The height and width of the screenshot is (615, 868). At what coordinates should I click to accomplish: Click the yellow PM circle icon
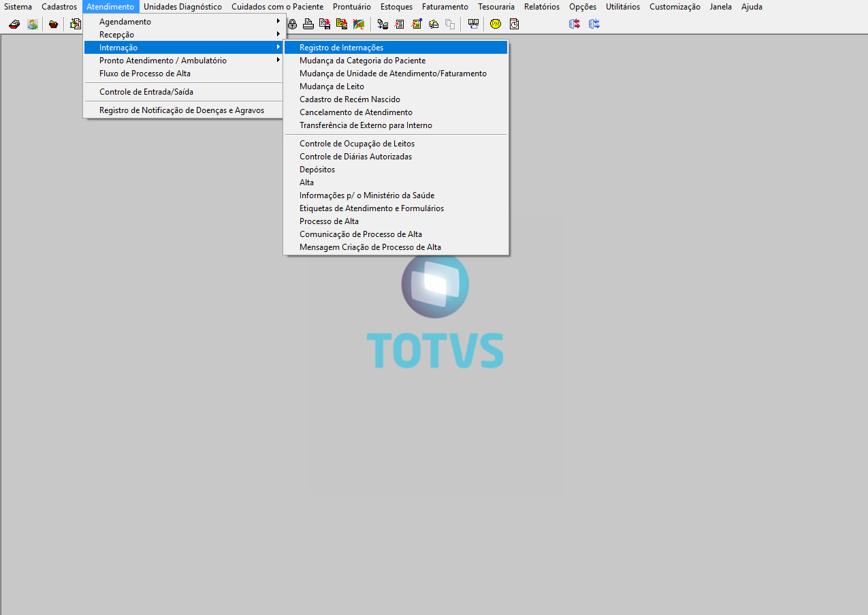point(496,24)
